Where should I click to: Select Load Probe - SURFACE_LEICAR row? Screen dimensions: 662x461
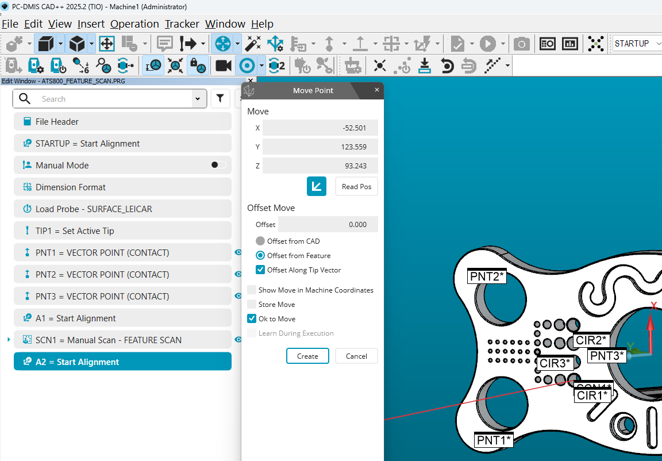pyautogui.click(x=122, y=209)
